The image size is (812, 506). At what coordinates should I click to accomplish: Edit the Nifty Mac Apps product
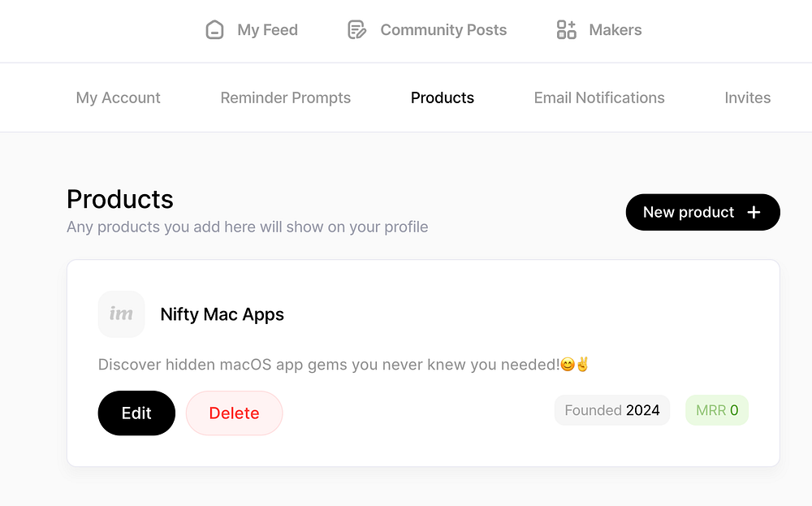(136, 413)
